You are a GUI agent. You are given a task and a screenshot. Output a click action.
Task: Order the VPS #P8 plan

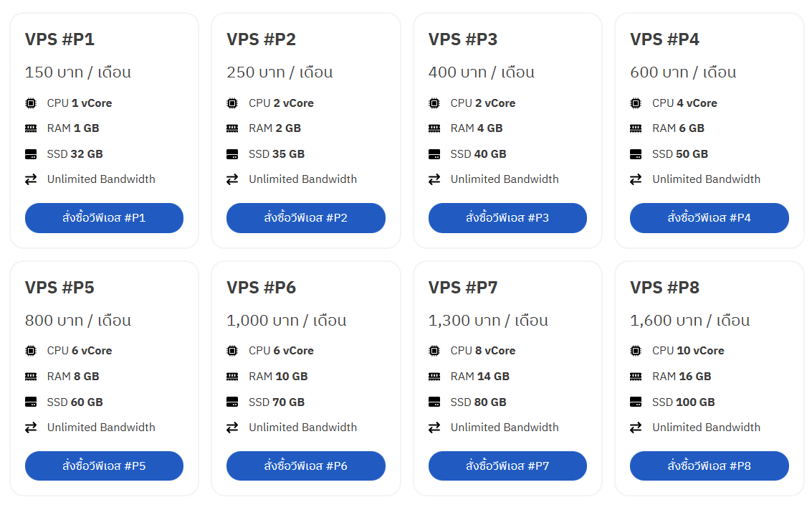710,466
